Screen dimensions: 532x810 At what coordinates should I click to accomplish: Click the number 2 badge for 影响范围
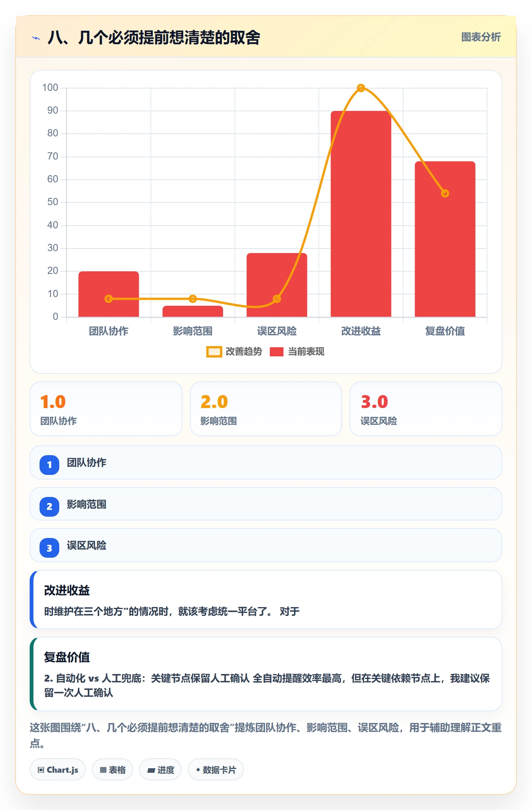point(49,506)
